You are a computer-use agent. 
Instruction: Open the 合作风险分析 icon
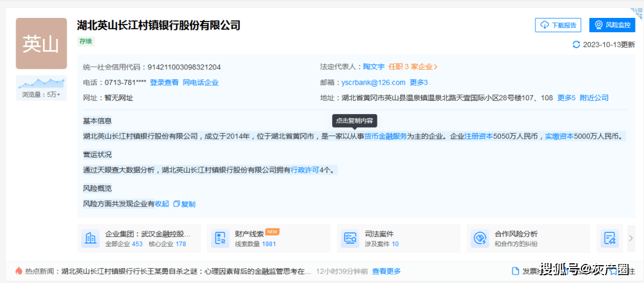479,238
